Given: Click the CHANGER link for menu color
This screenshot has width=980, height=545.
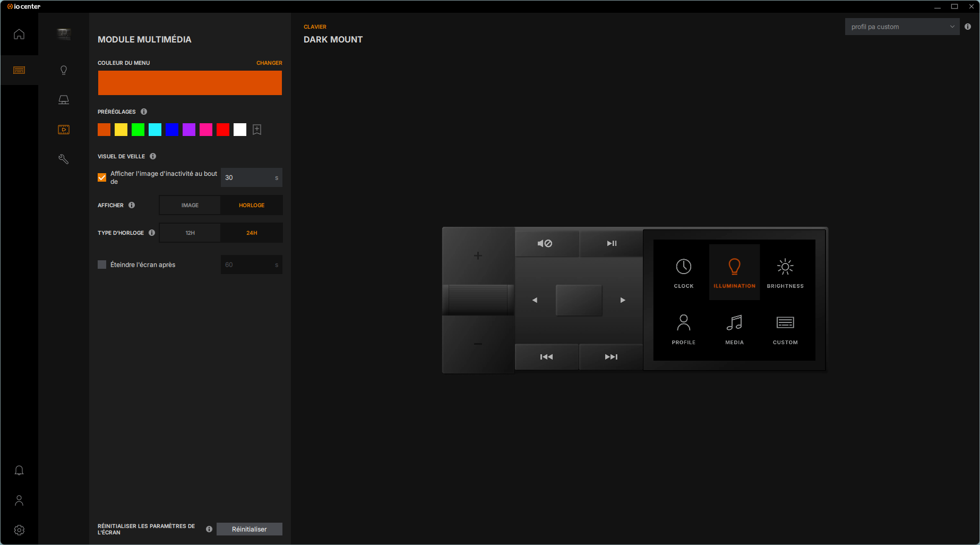Looking at the screenshot, I should pos(269,63).
